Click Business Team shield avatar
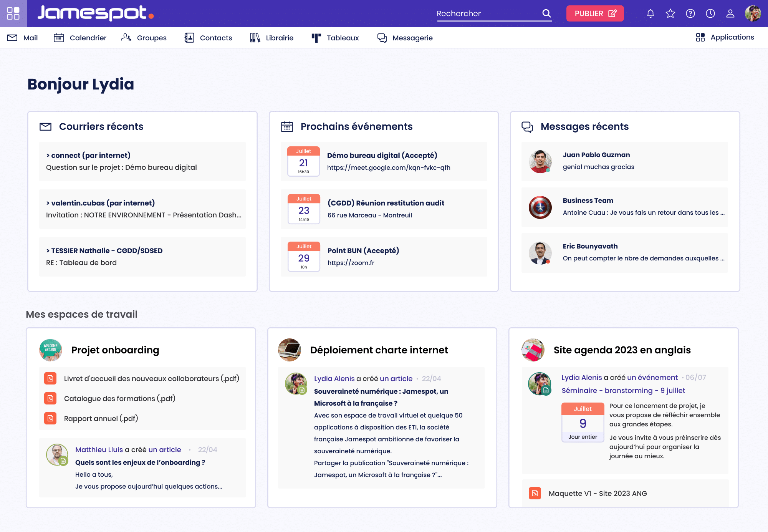768x532 pixels. tap(540, 207)
